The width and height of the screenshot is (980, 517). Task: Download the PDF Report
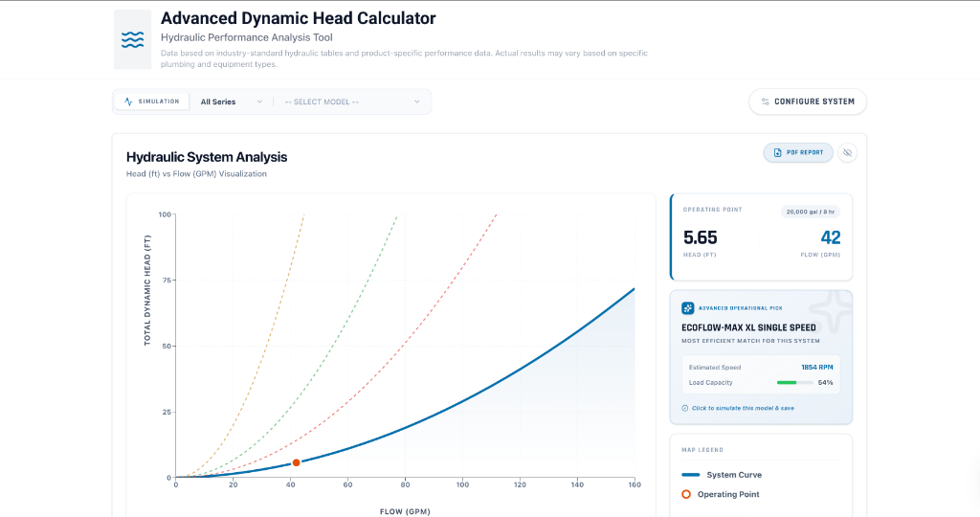click(798, 152)
